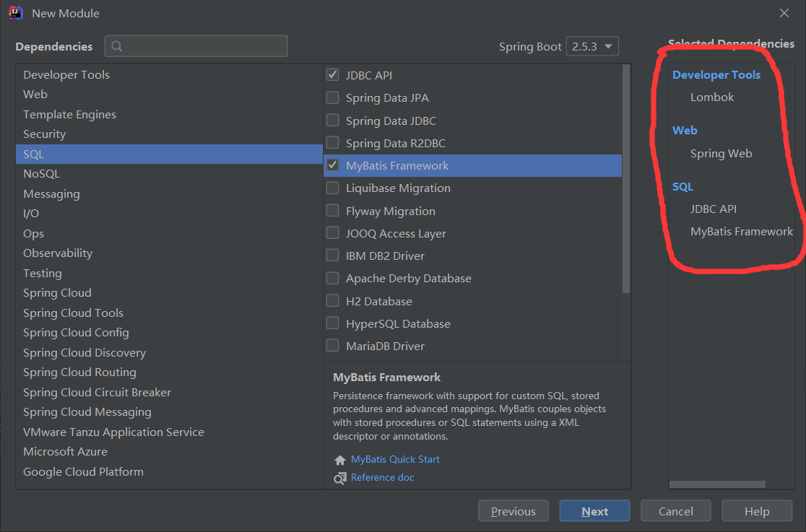Enable the Spring Data JPA checkbox
The width and height of the screenshot is (806, 532).
(332, 97)
